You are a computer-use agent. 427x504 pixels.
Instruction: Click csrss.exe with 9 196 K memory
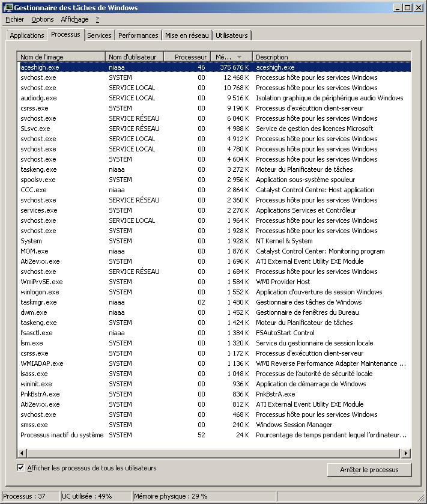(x=214, y=108)
